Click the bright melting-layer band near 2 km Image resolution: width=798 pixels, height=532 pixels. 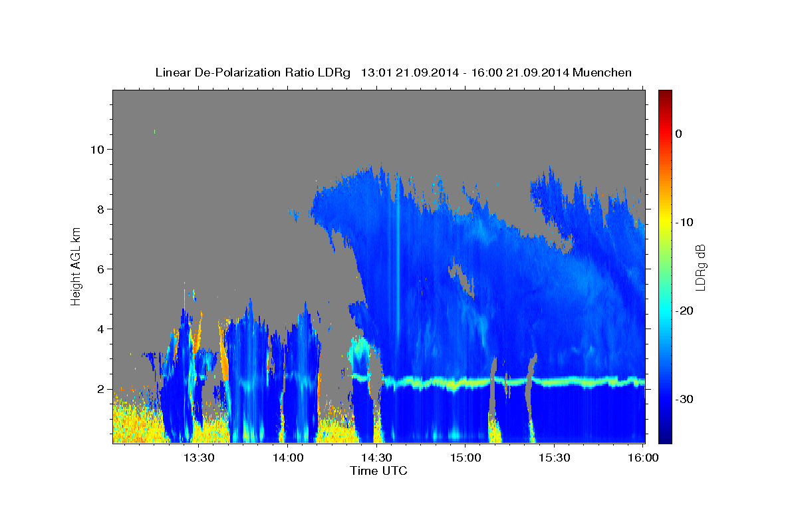point(512,382)
